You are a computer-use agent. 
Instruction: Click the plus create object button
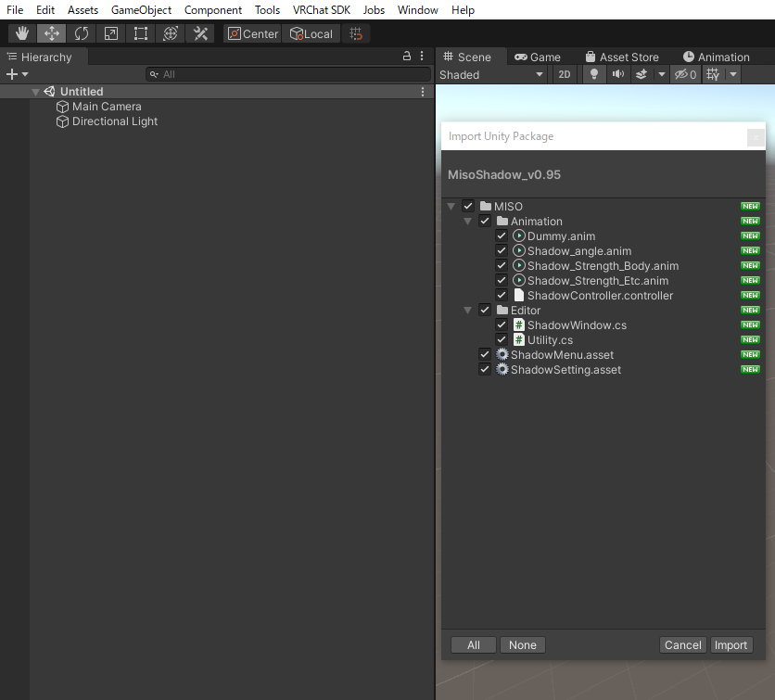tap(12, 74)
